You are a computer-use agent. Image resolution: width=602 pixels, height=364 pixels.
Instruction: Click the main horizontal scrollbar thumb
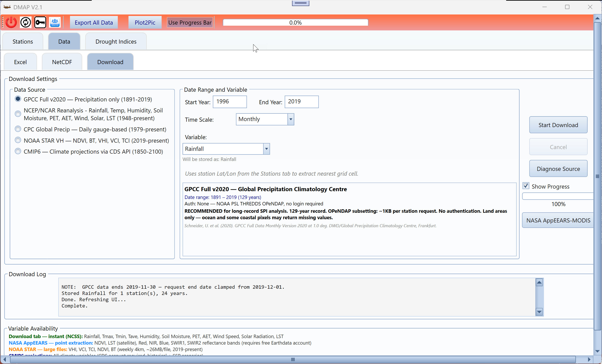click(293, 359)
